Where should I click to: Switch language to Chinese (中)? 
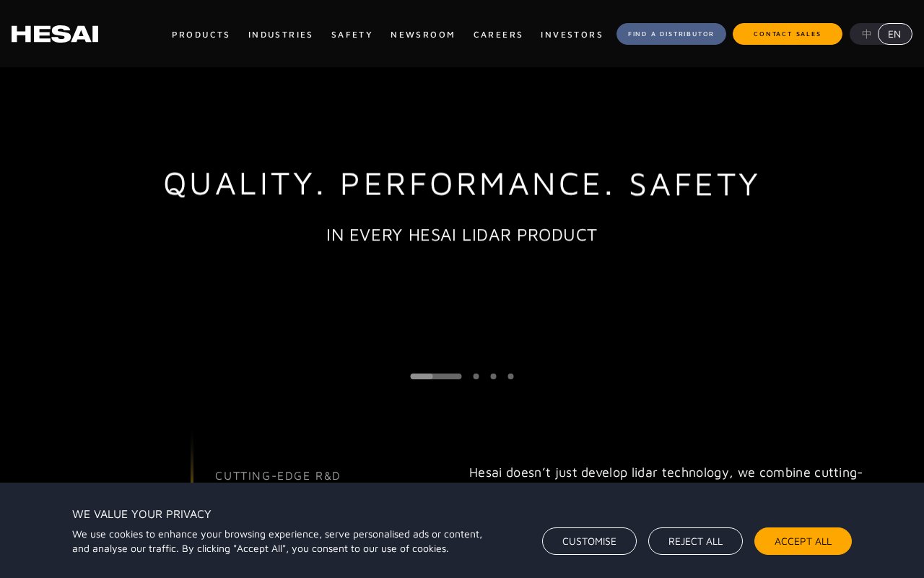point(866,34)
